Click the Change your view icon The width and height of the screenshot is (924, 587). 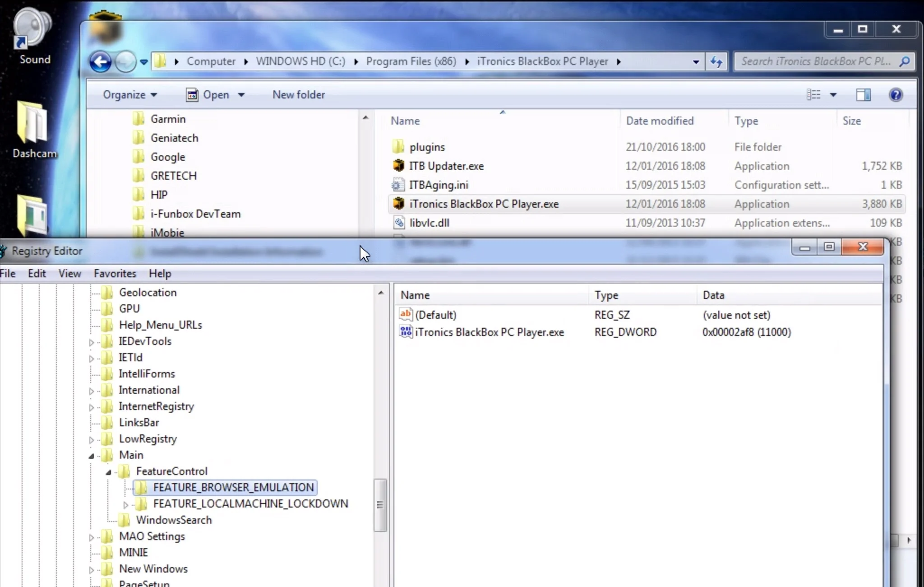coord(813,95)
